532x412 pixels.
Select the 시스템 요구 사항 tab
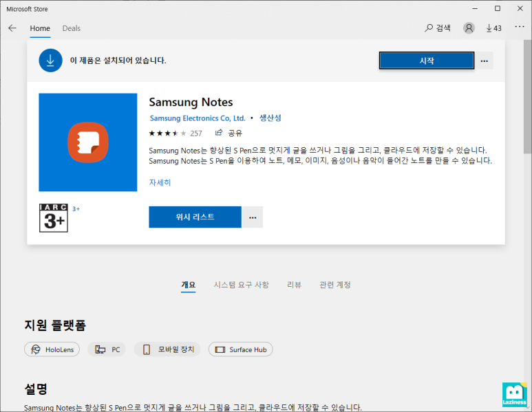coord(242,285)
